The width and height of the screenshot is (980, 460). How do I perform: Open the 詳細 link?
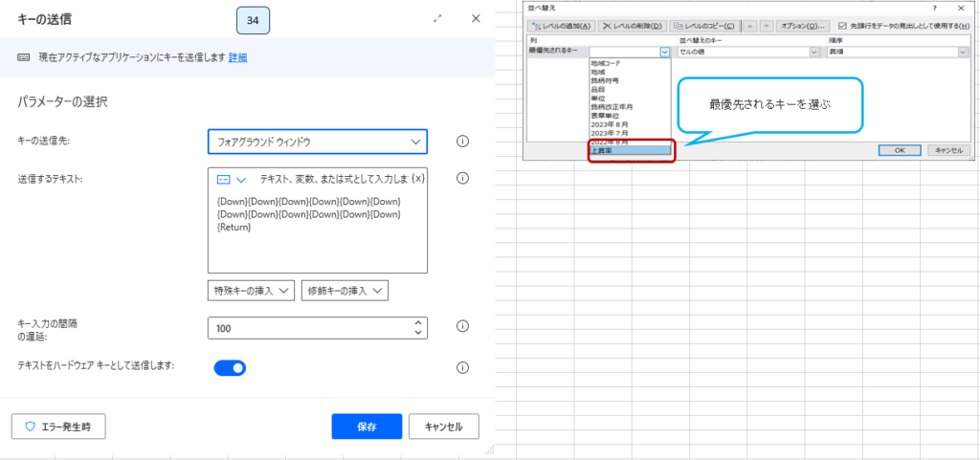point(237,57)
